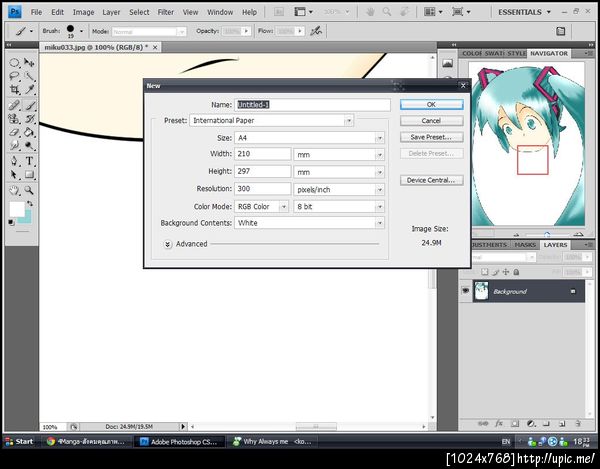Click the Name field Untitled-1
The image size is (600, 469).
tap(312, 105)
